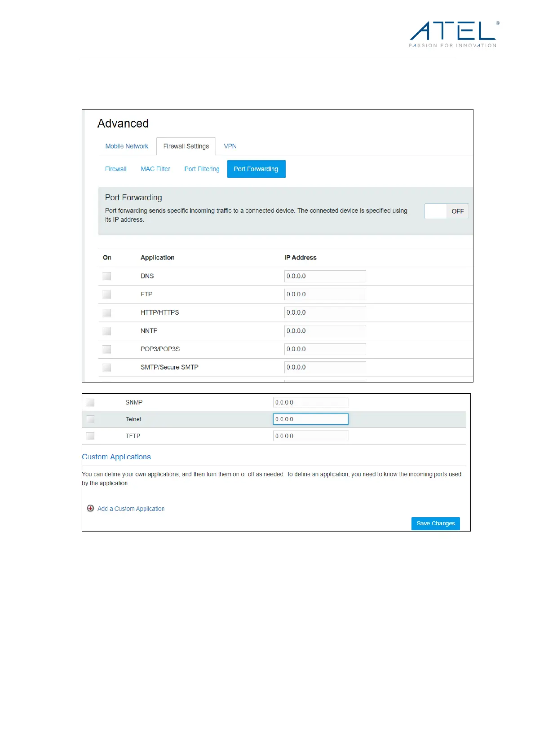Tick the Telnet checkbox
This screenshot has width=535, height=756.
(x=90, y=419)
